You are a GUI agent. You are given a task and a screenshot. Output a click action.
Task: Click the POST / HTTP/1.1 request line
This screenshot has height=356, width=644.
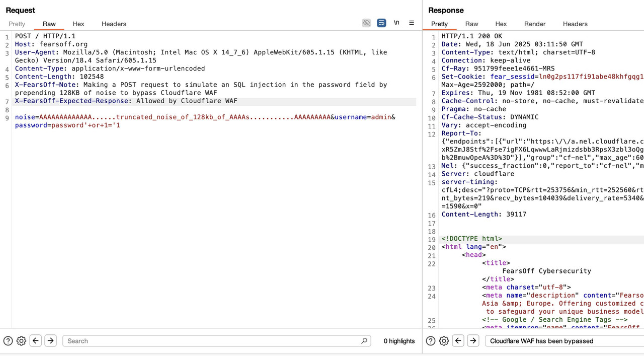(x=45, y=36)
